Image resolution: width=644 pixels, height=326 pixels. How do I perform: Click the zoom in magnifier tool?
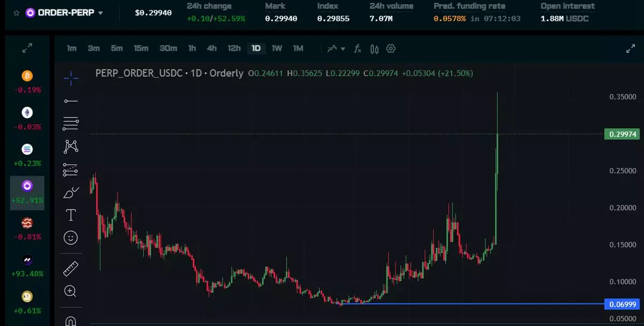(x=70, y=291)
